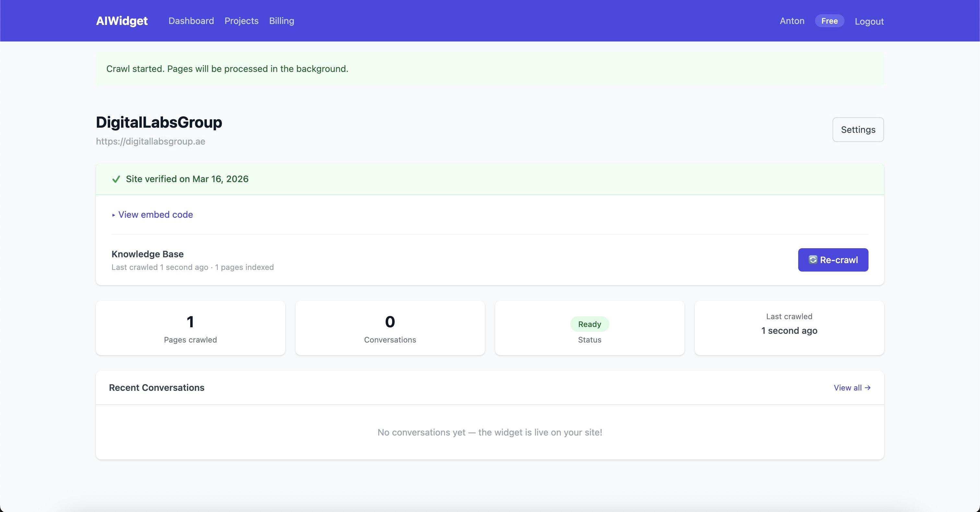Image resolution: width=980 pixels, height=512 pixels.
Task: Open the Dashboard nav item
Action: [191, 21]
